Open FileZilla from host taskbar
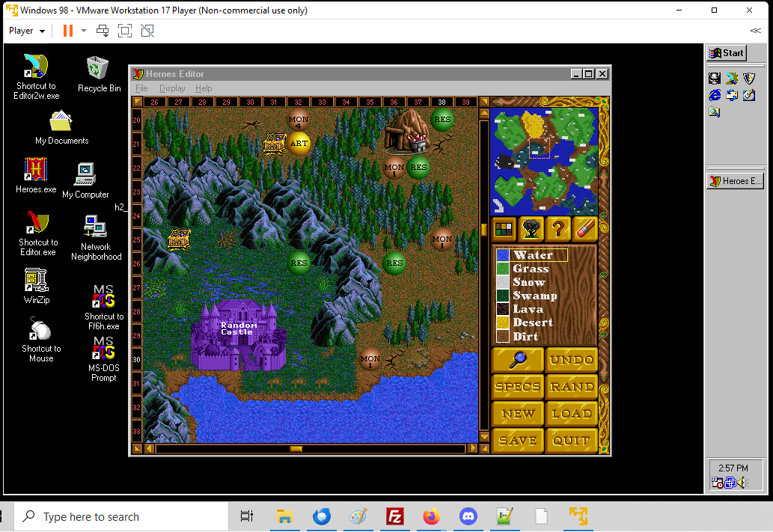 click(x=395, y=517)
